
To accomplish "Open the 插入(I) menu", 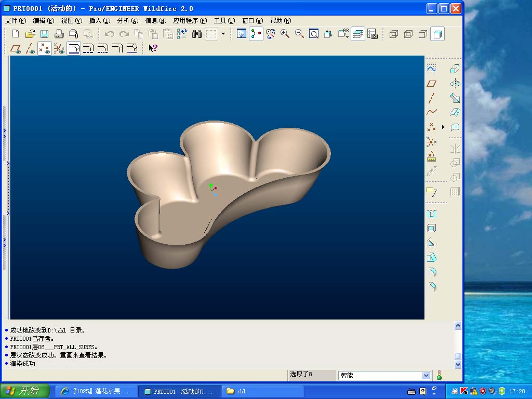I will point(100,21).
